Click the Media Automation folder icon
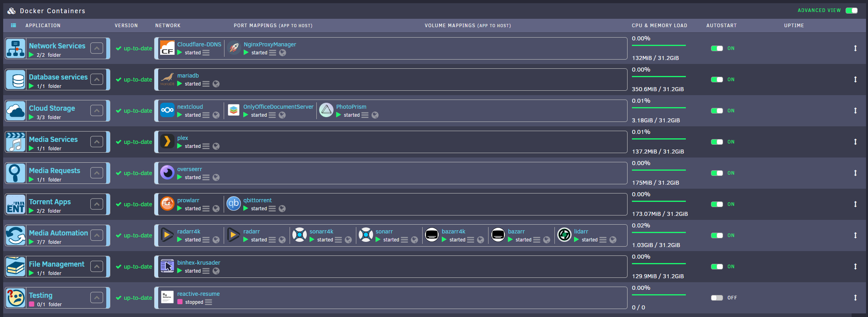Screen dimensions: 868x317 16,235
